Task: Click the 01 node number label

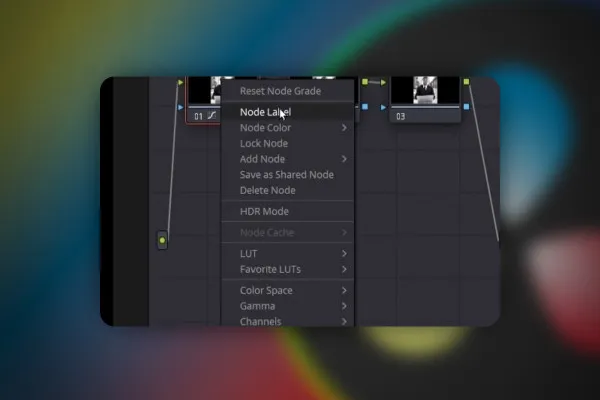Action: (x=198, y=116)
